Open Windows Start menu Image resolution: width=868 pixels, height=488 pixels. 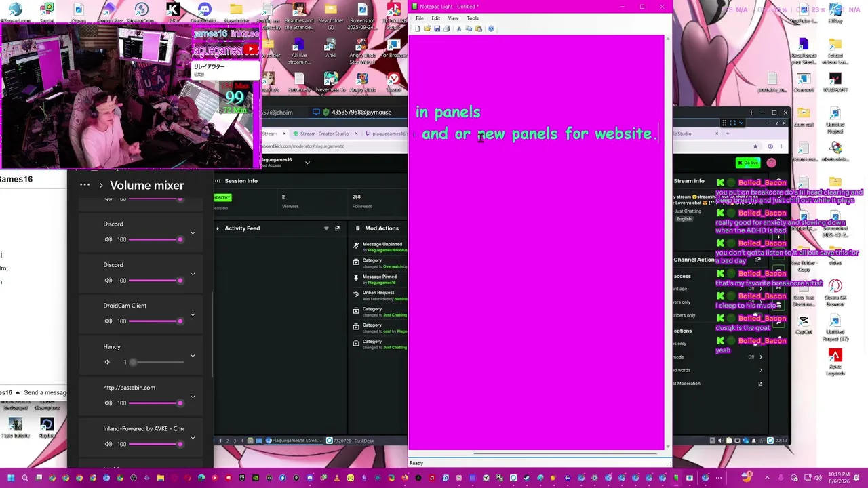[x=11, y=478]
